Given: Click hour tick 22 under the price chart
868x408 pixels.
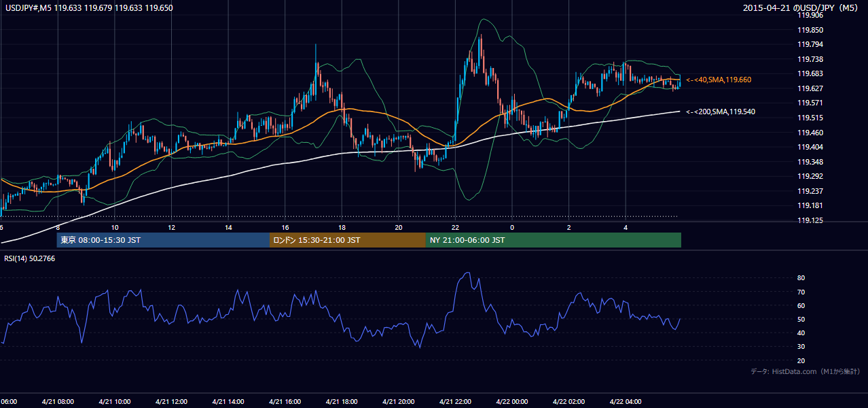Looking at the screenshot, I should click(x=455, y=227).
